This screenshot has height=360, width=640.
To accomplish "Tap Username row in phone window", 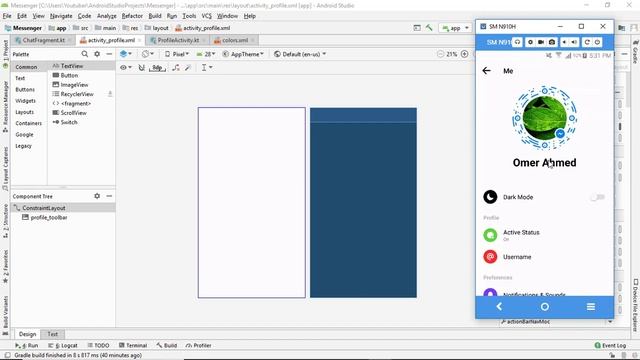I will pyautogui.click(x=544, y=257).
